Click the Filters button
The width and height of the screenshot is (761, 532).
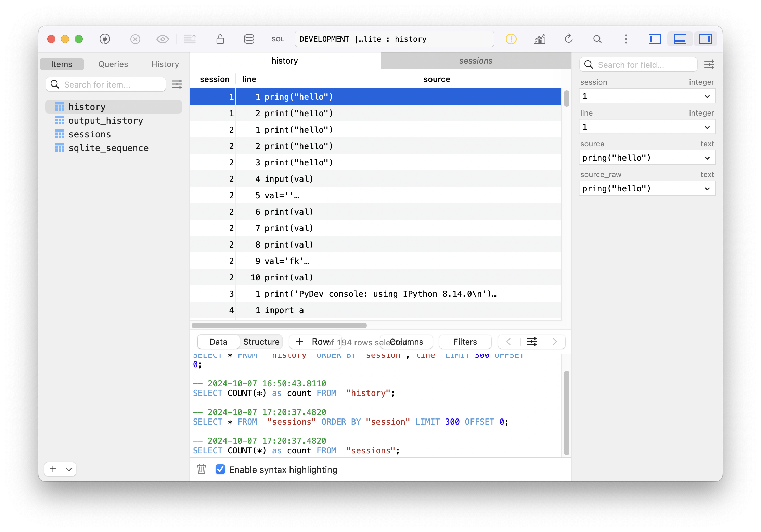click(465, 342)
